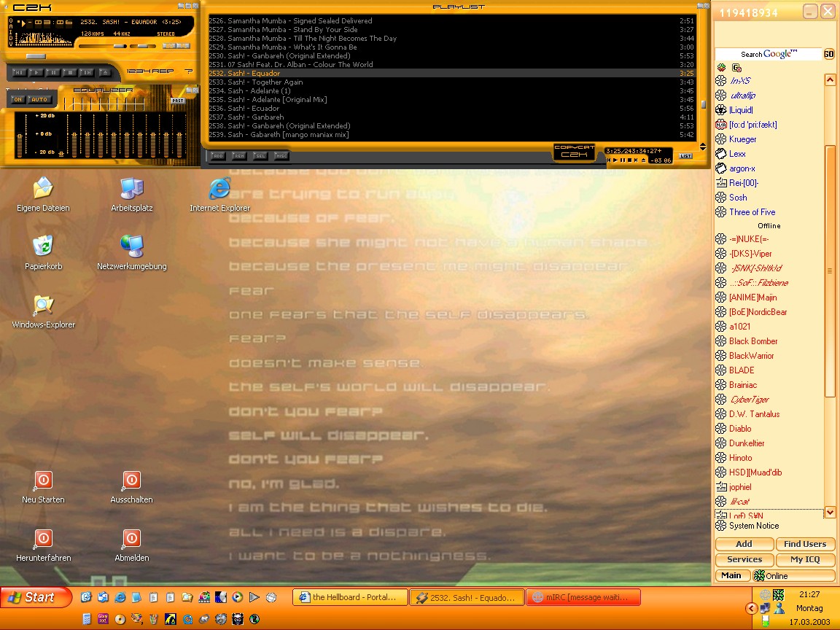Viewport: 840px width, 630px height.
Task: Switch to the mIRC taskbar window
Action: click(x=583, y=597)
